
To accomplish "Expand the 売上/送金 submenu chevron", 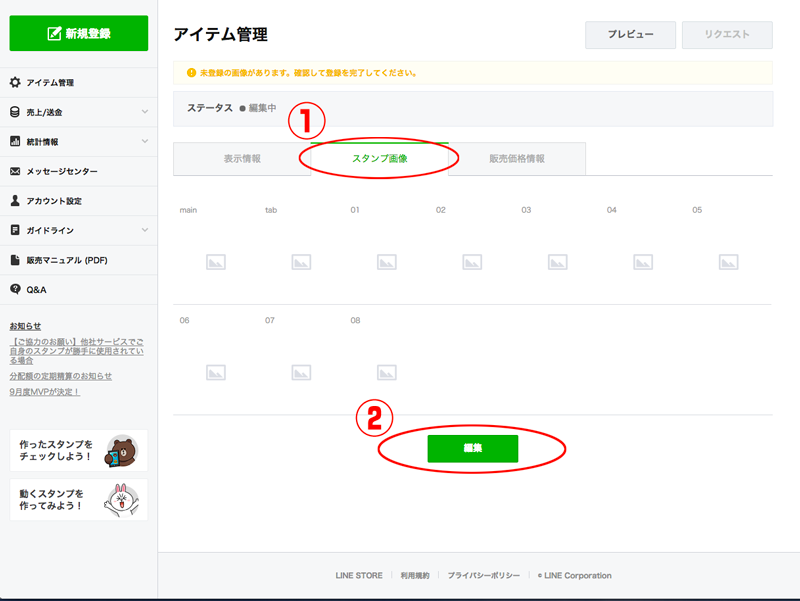I will tap(145, 112).
